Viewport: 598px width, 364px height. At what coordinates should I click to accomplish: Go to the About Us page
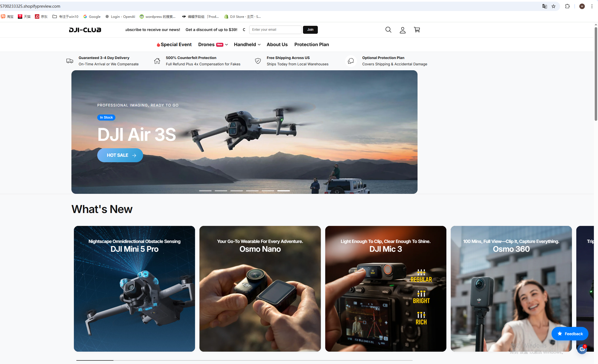(277, 44)
